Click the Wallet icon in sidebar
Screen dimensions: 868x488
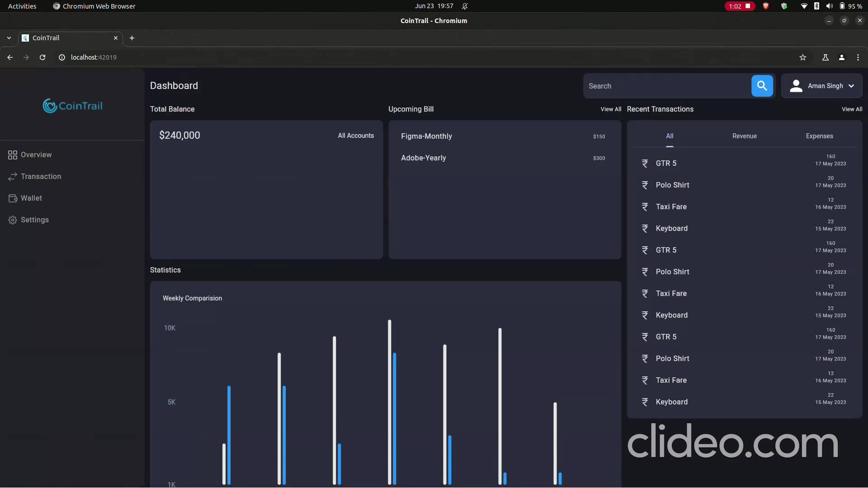13,198
